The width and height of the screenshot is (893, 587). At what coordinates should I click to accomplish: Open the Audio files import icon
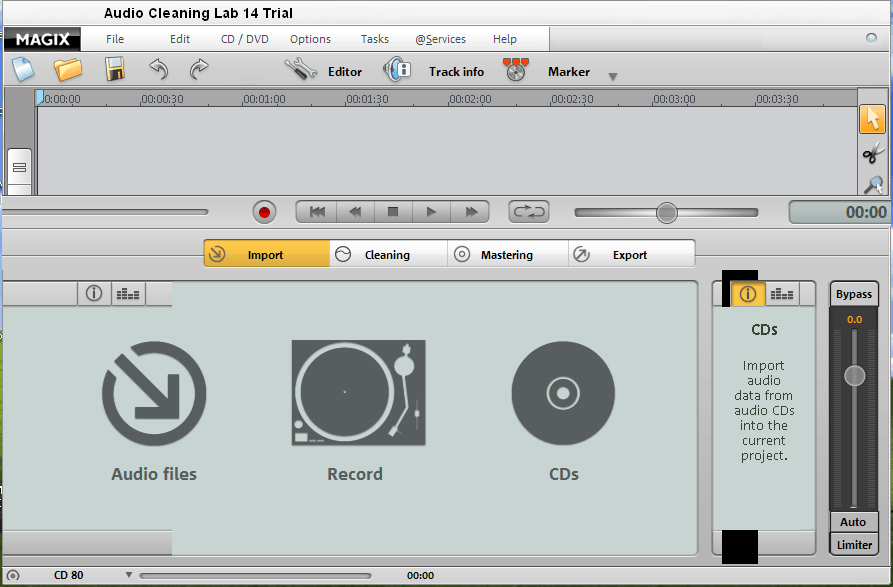(x=154, y=393)
